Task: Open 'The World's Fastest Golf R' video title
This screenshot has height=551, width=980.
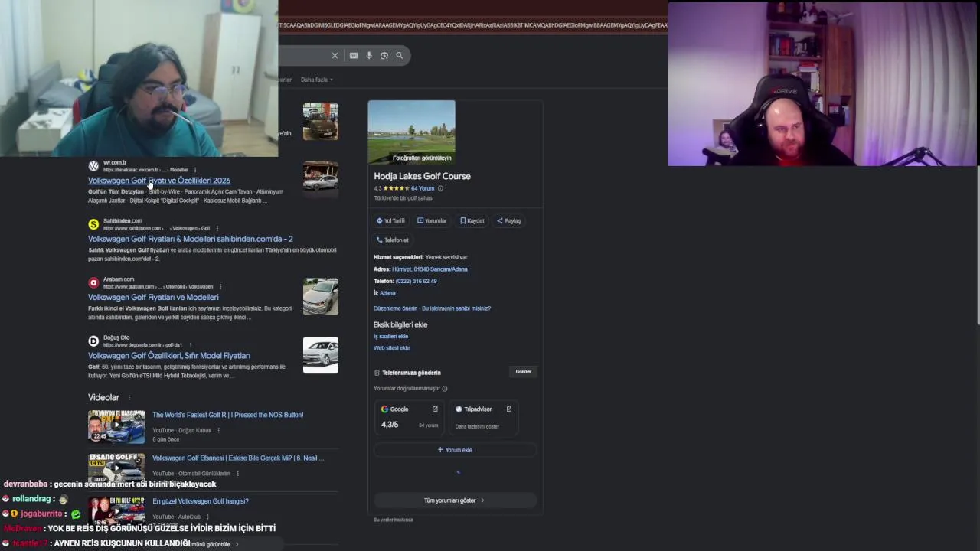Action: tap(227, 415)
